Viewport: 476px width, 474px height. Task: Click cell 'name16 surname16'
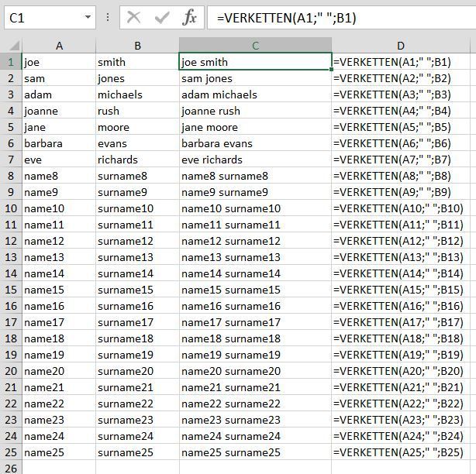click(x=255, y=306)
